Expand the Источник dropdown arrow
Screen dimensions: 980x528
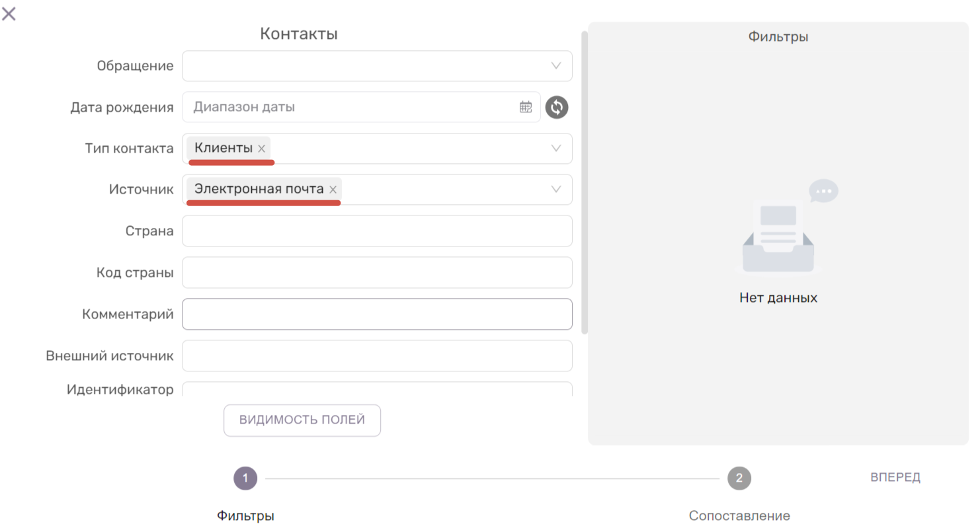(555, 190)
